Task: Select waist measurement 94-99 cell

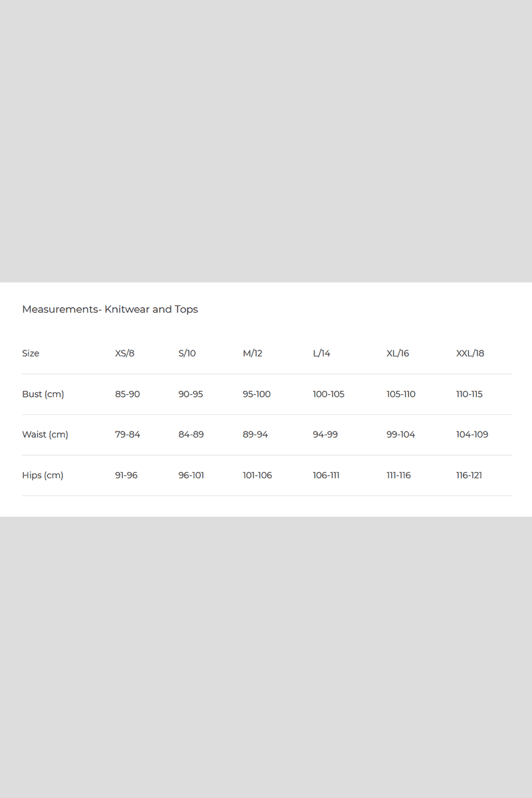Action: pyautogui.click(x=325, y=435)
